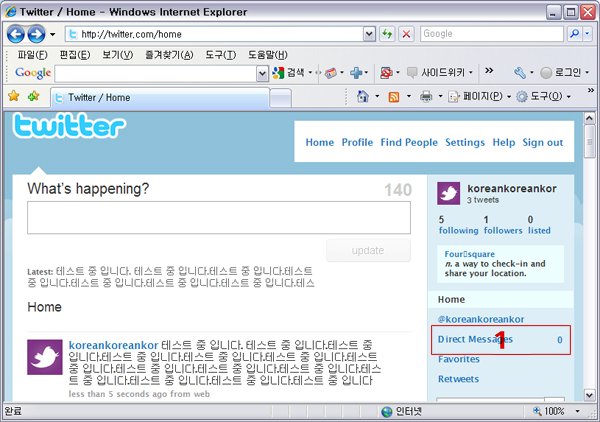
Task: Click the Sign out link
Action: coord(543,143)
